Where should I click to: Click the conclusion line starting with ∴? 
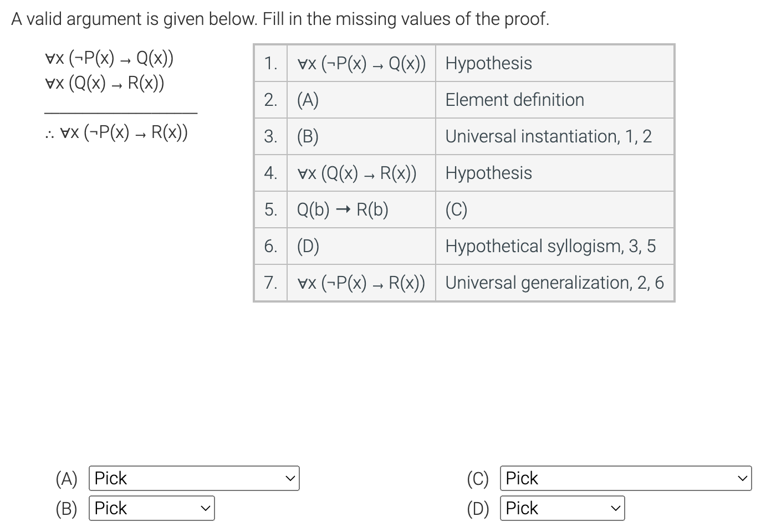(x=116, y=132)
